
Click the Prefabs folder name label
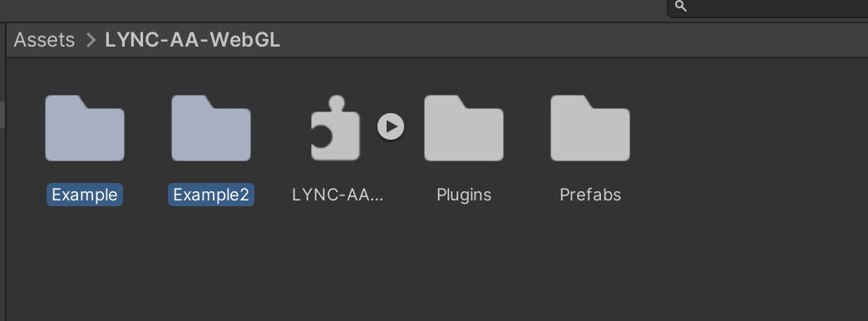click(x=590, y=195)
